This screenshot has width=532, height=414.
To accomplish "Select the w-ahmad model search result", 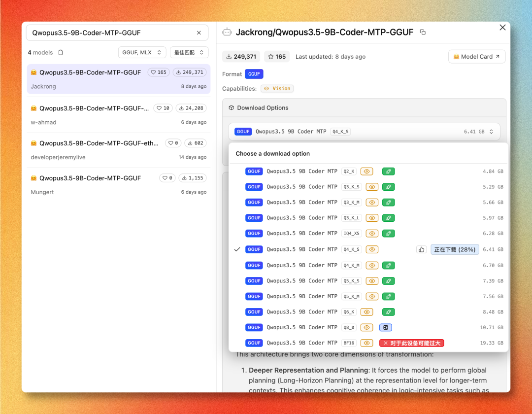I will coord(118,115).
